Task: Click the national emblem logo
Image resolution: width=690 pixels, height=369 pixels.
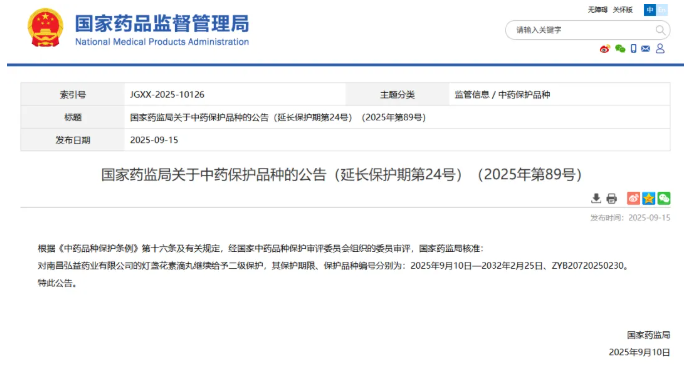Action: point(45,28)
